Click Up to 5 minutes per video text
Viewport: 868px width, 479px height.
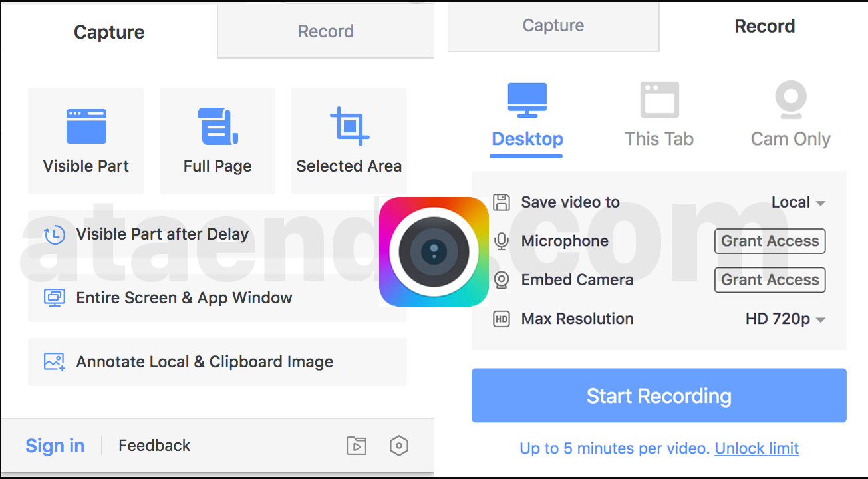click(x=615, y=448)
